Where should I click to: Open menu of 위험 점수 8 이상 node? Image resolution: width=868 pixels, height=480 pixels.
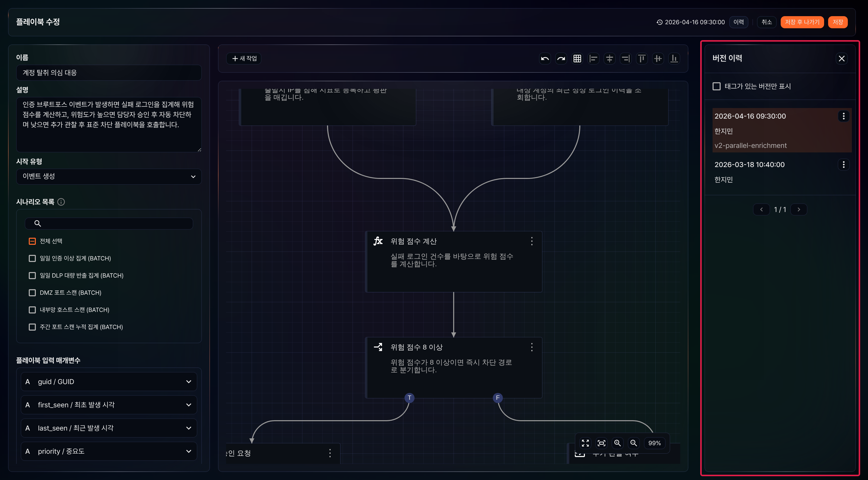coord(532,347)
